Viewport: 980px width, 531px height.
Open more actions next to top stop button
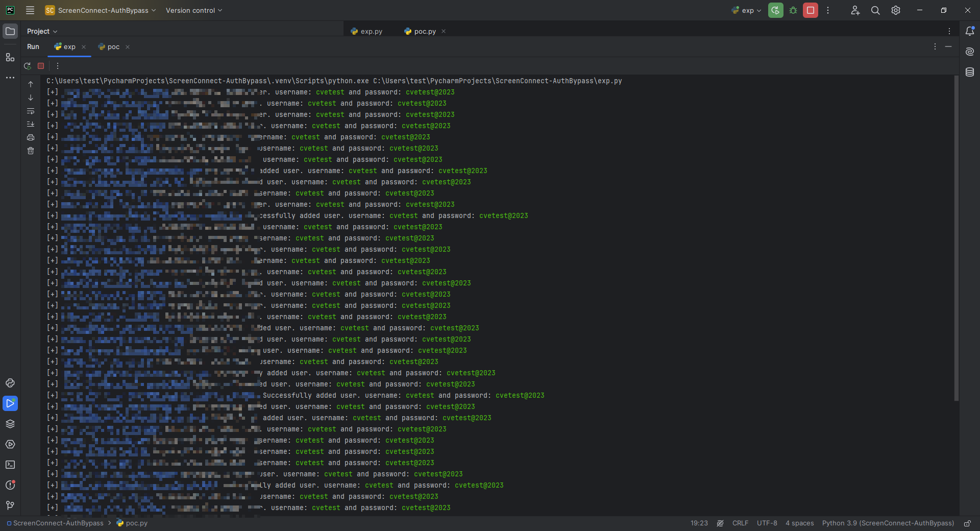(x=828, y=10)
